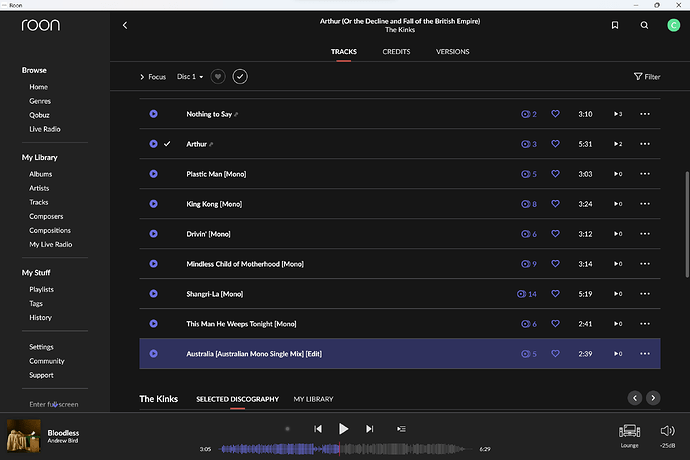Toggle the checkmark on Arthur track
This screenshot has height=460, width=690.
tap(167, 144)
